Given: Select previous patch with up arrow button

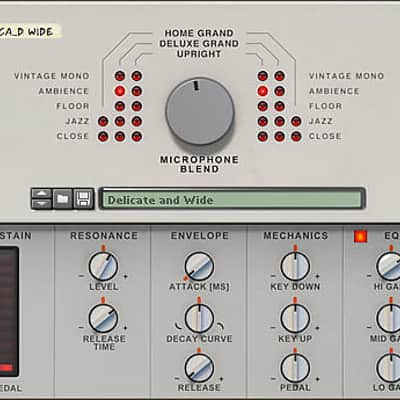Looking at the screenshot, I should (x=41, y=193).
